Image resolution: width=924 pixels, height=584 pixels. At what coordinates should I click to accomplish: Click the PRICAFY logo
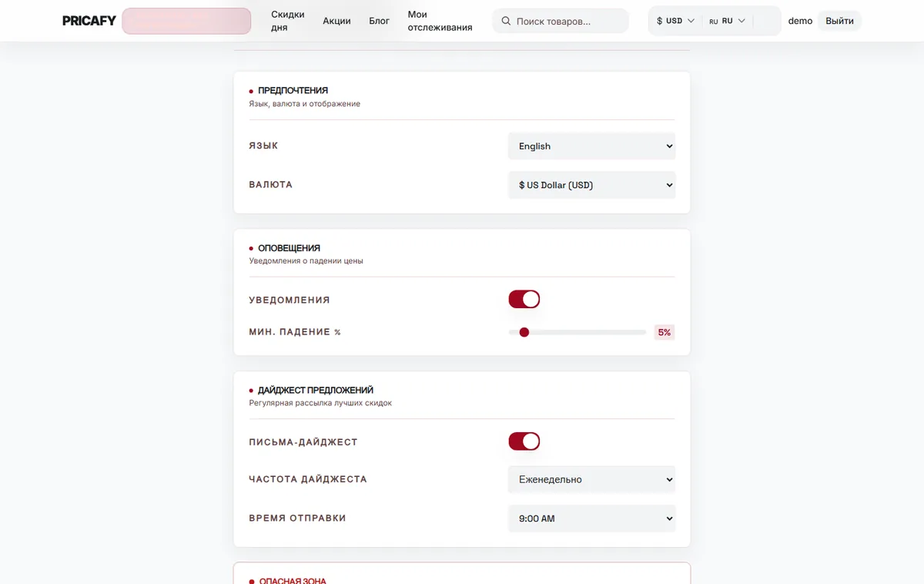click(89, 21)
